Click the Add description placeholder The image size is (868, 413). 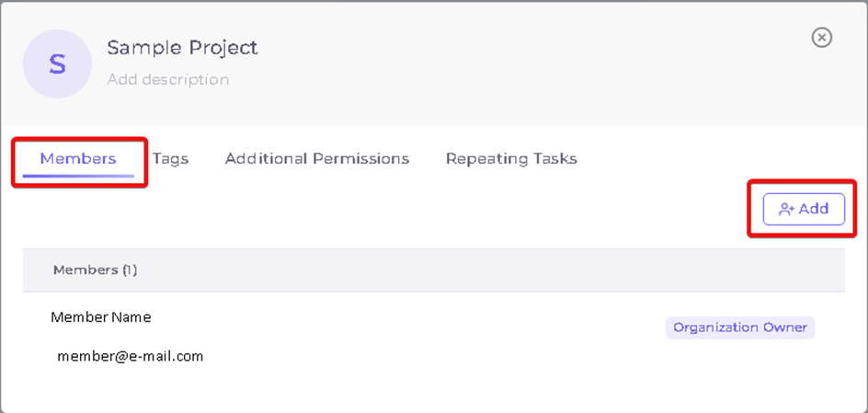(167, 79)
